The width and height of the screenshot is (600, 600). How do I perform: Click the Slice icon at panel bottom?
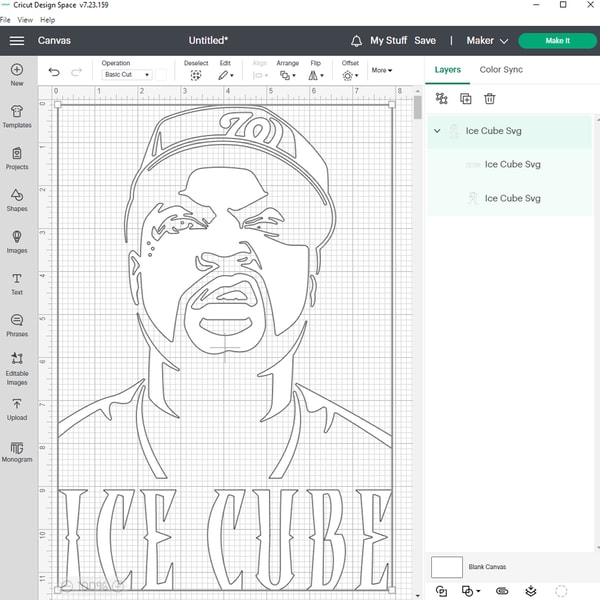coord(441,591)
